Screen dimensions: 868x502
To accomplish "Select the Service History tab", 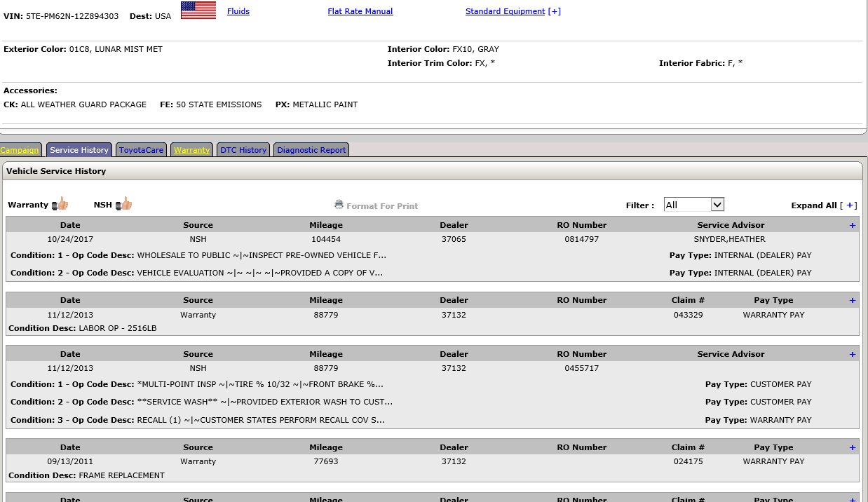I will point(79,150).
